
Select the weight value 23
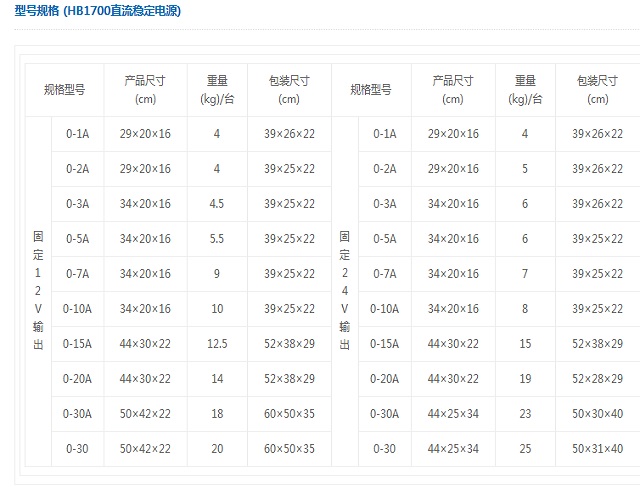coord(525,414)
